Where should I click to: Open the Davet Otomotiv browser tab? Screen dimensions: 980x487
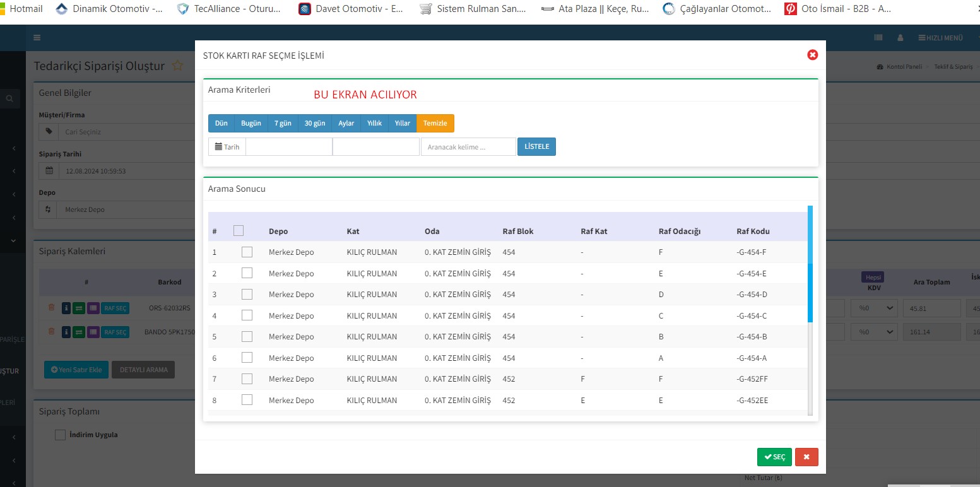[352, 9]
